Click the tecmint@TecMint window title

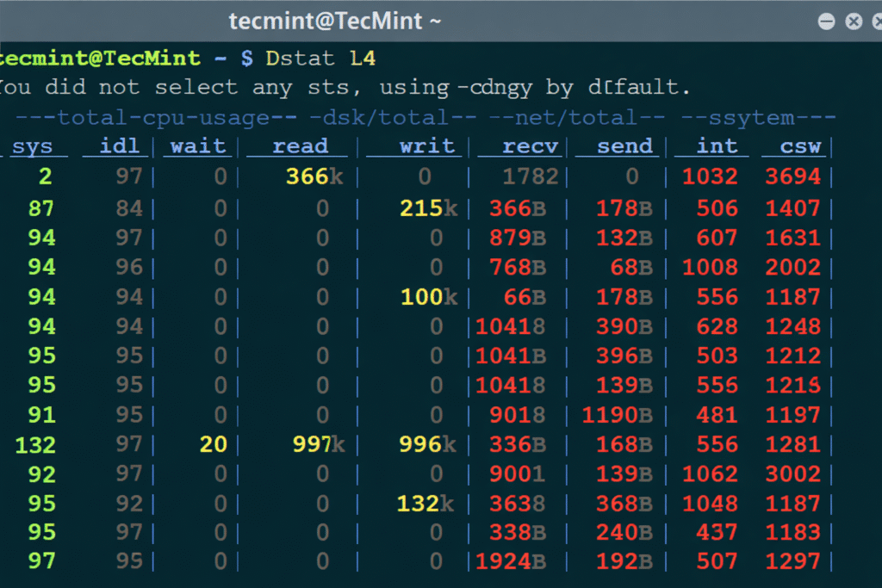pyautogui.click(x=335, y=22)
